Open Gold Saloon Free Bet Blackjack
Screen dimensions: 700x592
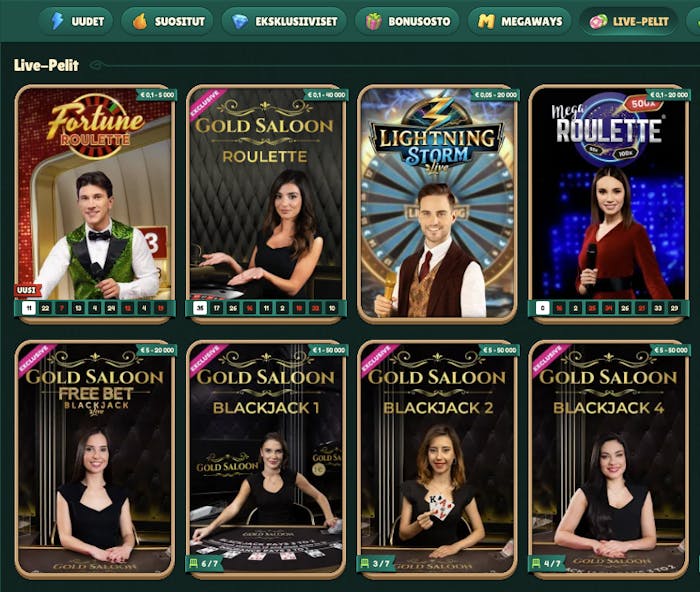click(95, 460)
